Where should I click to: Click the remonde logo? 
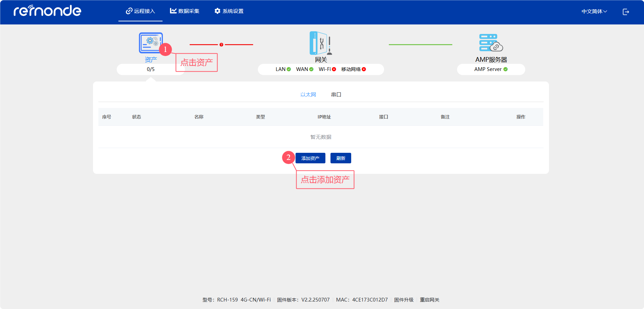click(47, 11)
